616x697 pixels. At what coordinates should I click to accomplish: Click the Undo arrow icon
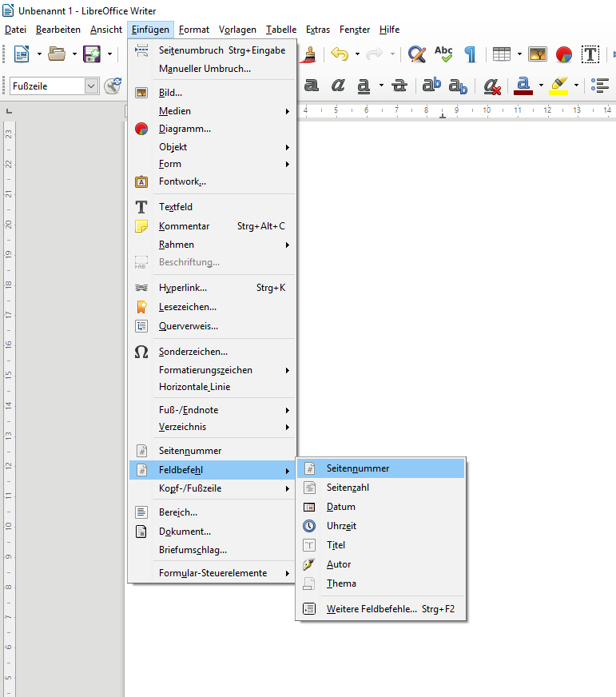tap(340, 54)
